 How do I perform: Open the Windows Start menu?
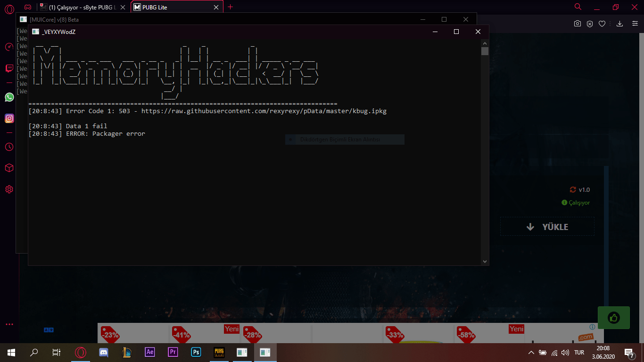[x=11, y=352]
